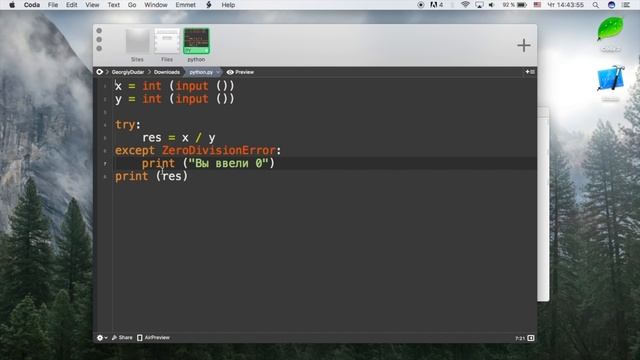Image resolution: width=640 pixels, height=360 pixels.
Task: Open the Go menu
Action: tap(132, 5)
